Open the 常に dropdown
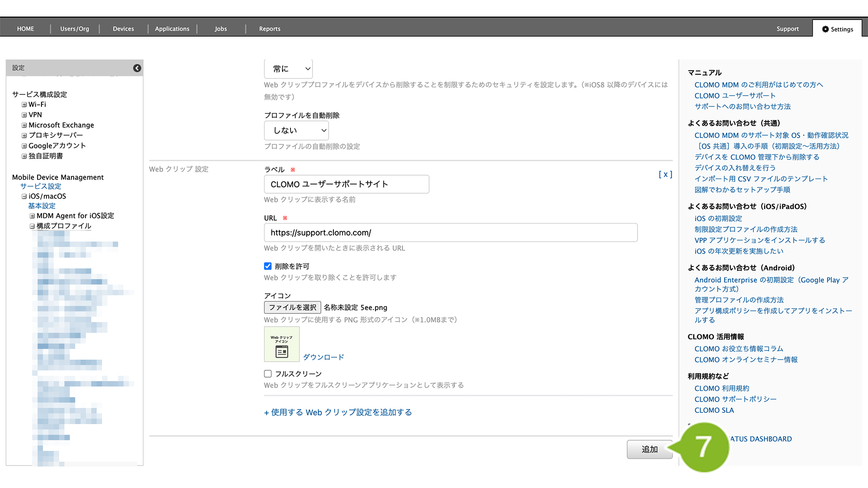 [289, 69]
